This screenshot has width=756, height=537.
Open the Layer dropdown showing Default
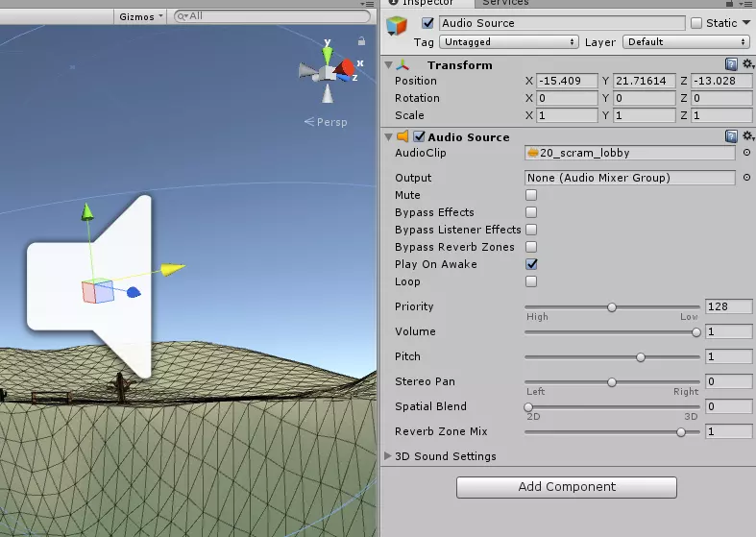687,42
